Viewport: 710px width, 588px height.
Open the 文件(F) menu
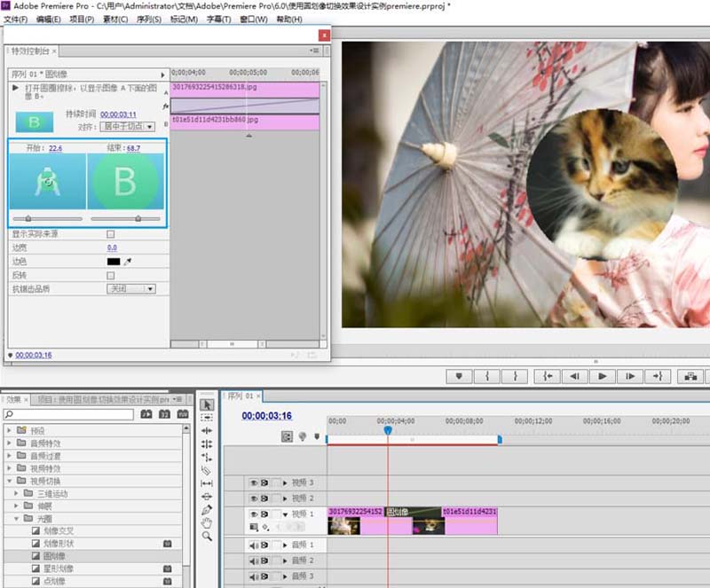tap(15, 19)
